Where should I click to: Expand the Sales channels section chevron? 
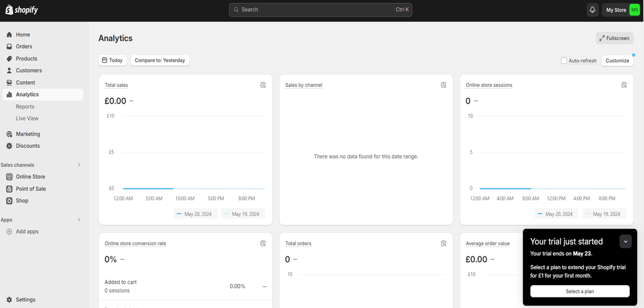click(80, 165)
